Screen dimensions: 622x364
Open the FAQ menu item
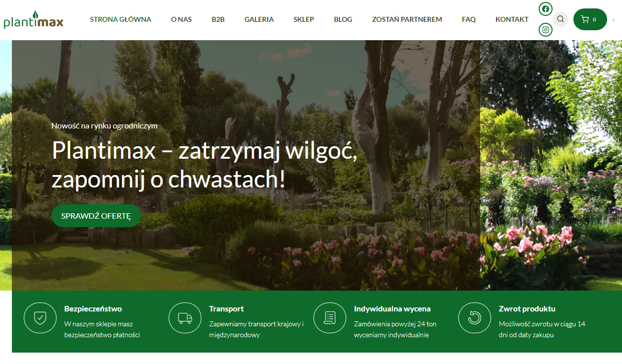pyautogui.click(x=469, y=19)
